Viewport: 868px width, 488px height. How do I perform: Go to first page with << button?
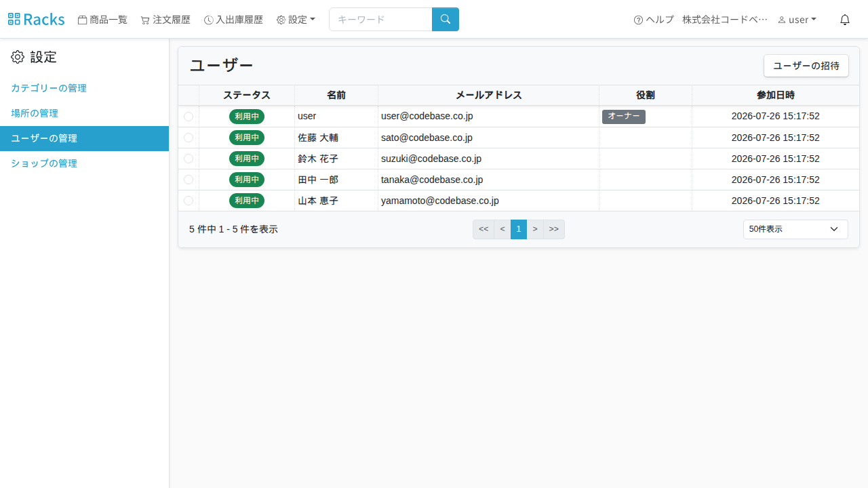coord(484,229)
